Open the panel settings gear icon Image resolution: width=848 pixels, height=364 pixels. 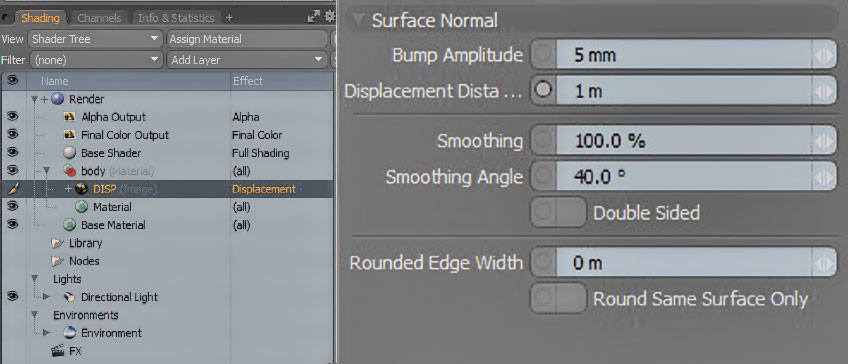329,17
